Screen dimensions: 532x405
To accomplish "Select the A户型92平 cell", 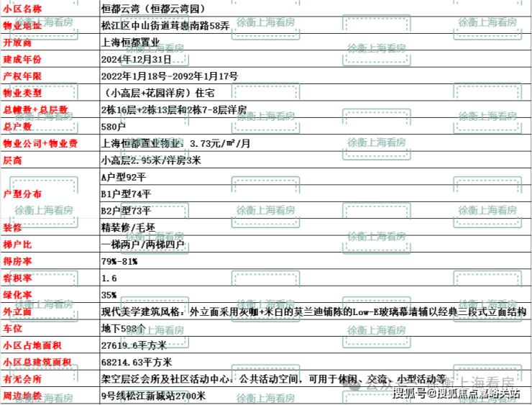I will click(x=123, y=177).
